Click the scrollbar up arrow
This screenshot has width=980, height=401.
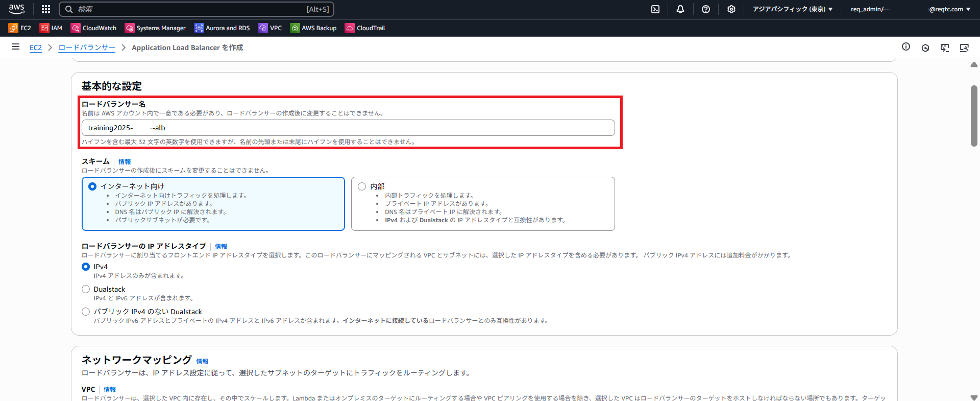(974, 64)
